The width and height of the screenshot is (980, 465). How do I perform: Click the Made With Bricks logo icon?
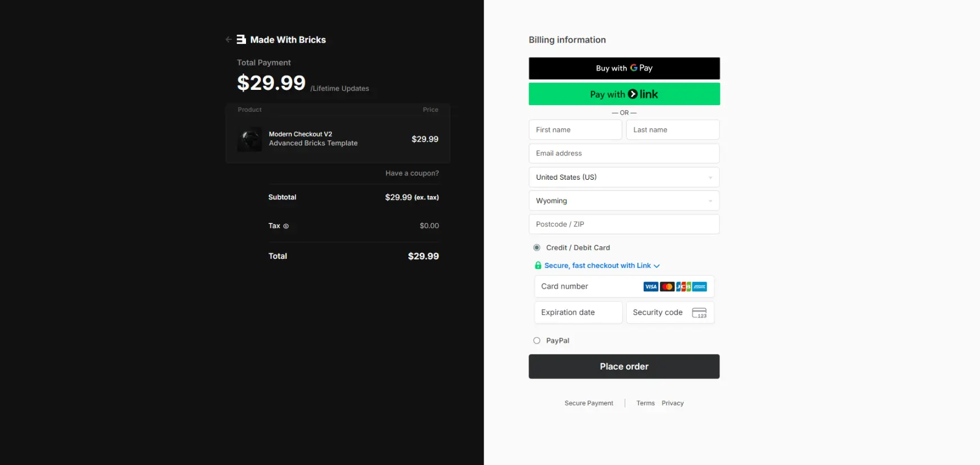click(x=241, y=39)
